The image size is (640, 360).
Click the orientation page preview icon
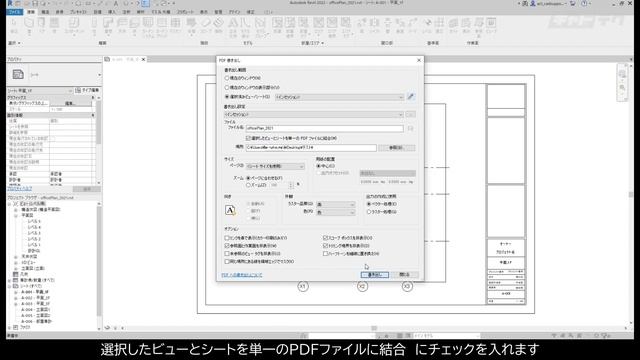tap(230, 210)
